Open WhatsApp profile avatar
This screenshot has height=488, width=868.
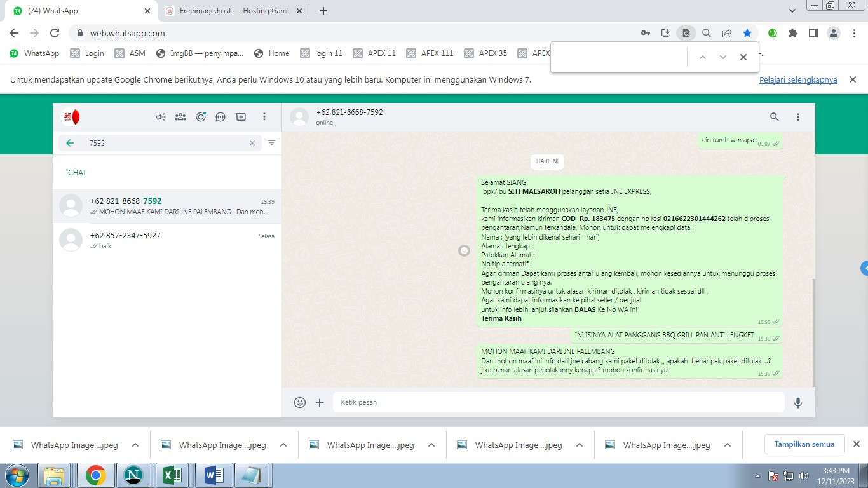[x=70, y=117]
